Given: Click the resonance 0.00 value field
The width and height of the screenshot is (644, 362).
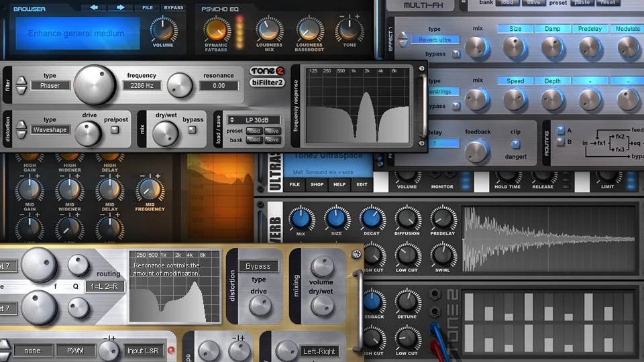Looking at the screenshot, I should pos(219,85).
